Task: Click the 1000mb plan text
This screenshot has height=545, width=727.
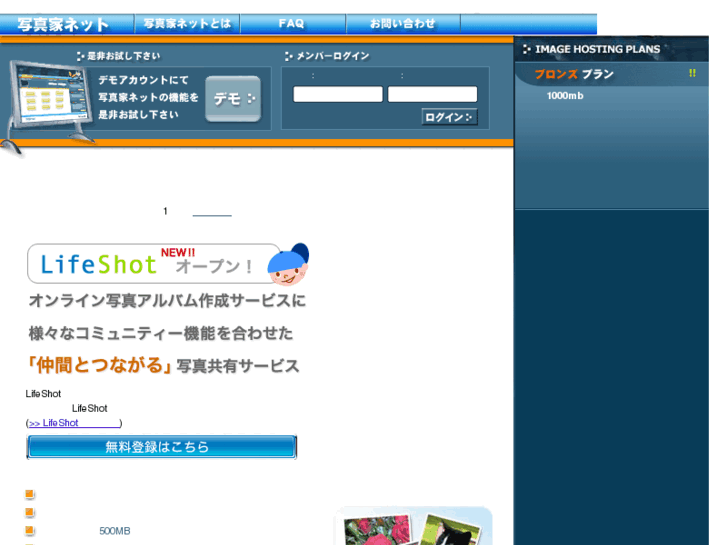Action: tap(565, 96)
